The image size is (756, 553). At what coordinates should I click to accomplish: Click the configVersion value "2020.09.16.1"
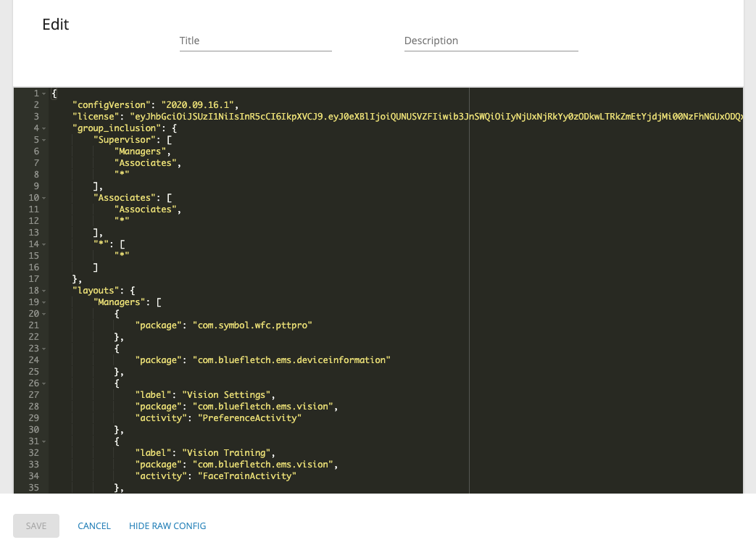197,105
